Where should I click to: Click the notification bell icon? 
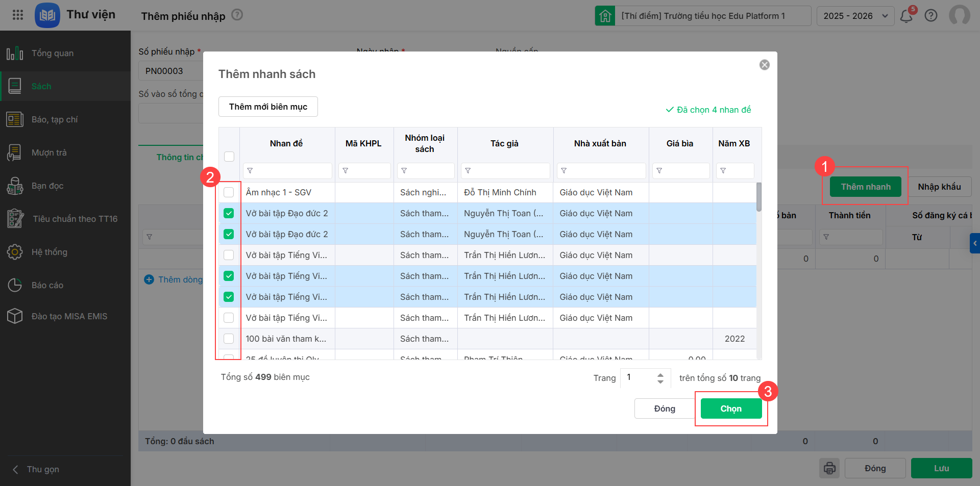[906, 16]
